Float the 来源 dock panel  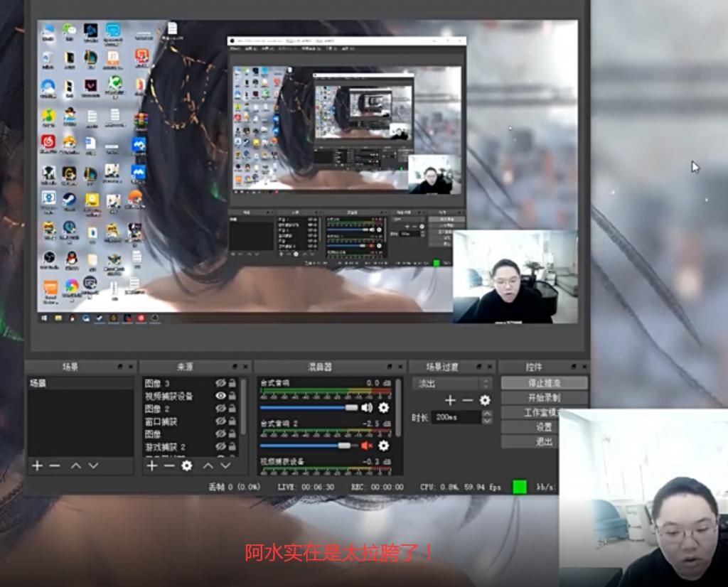pyautogui.click(x=235, y=367)
